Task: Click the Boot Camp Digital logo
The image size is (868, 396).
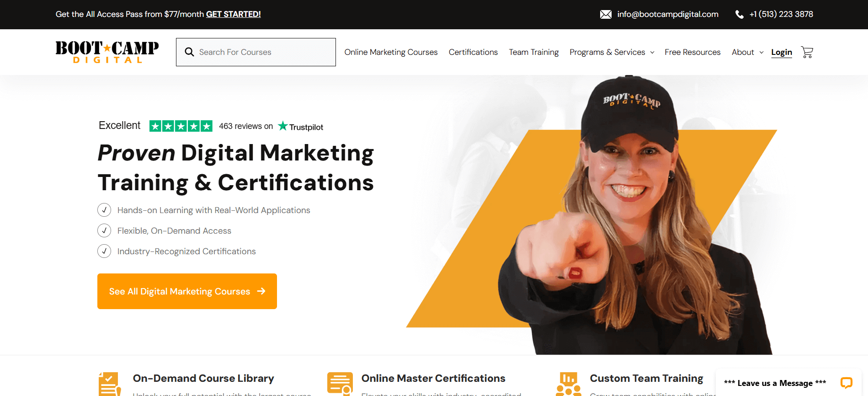Action: tap(107, 52)
